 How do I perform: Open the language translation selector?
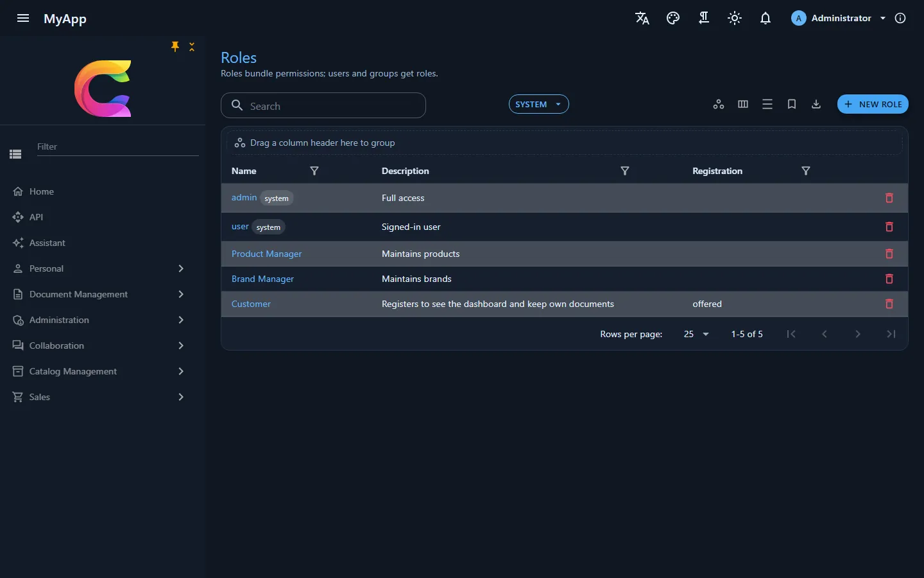(642, 18)
